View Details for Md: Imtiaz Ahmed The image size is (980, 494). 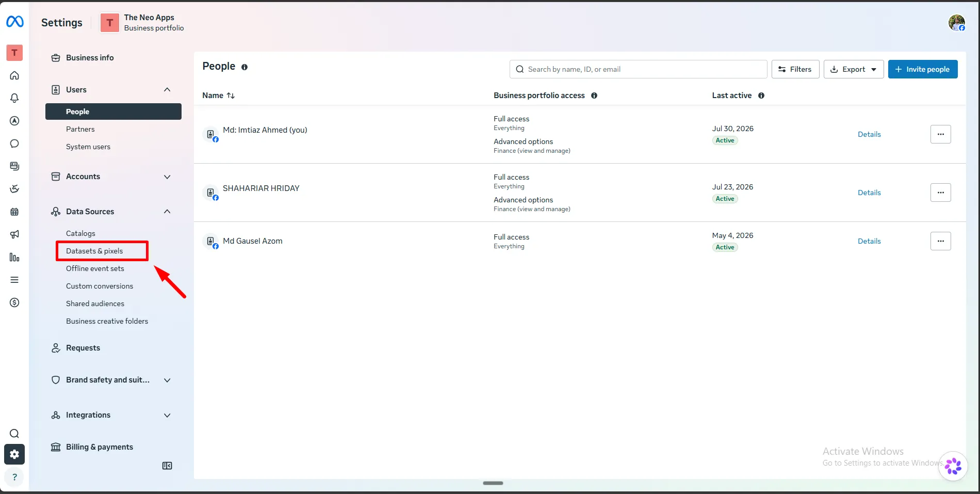coord(869,134)
